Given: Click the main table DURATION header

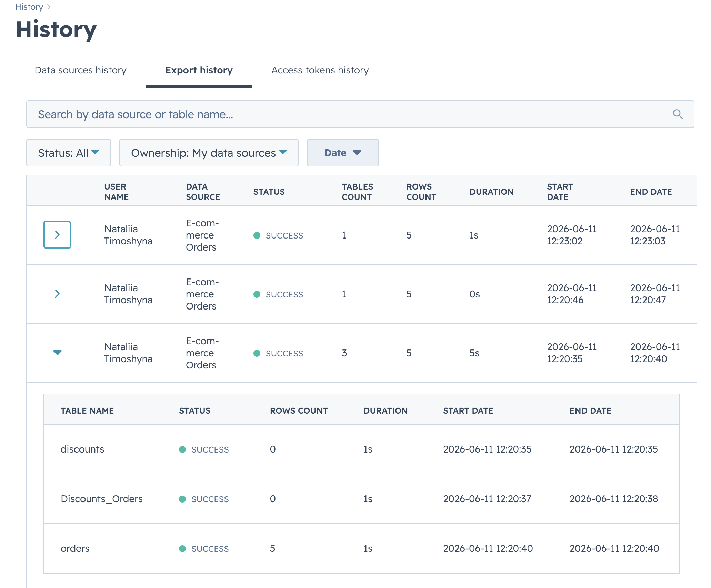Looking at the screenshot, I should 491,192.
